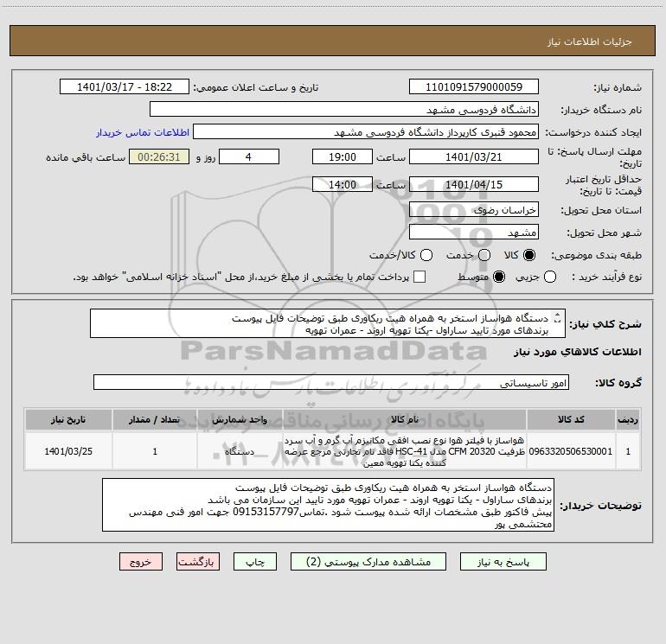Click the row number 1 cell
This screenshot has width=666, height=644.
pyautogui.click(x=628, y=451)
